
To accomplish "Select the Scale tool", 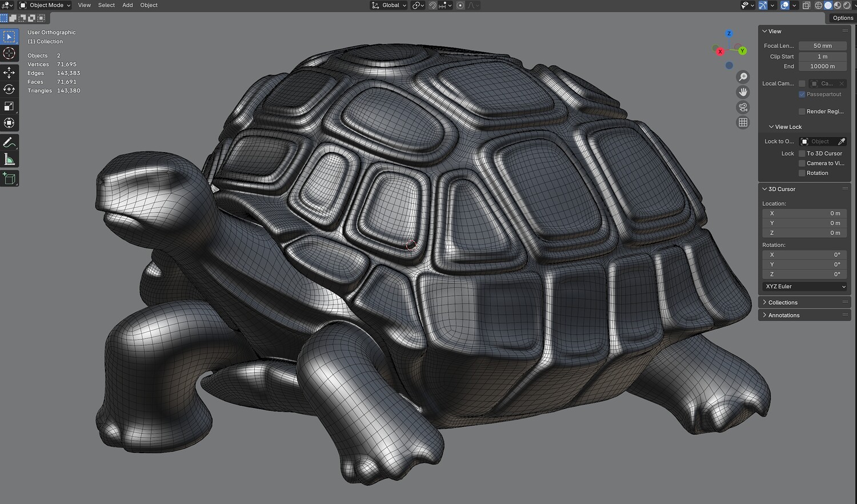I will coord(9,106).
